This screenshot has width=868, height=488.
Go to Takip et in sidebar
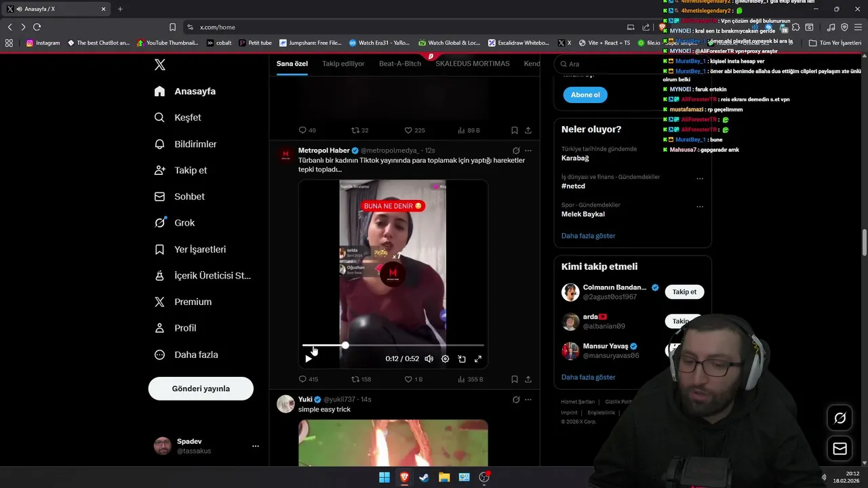point(181,170)
